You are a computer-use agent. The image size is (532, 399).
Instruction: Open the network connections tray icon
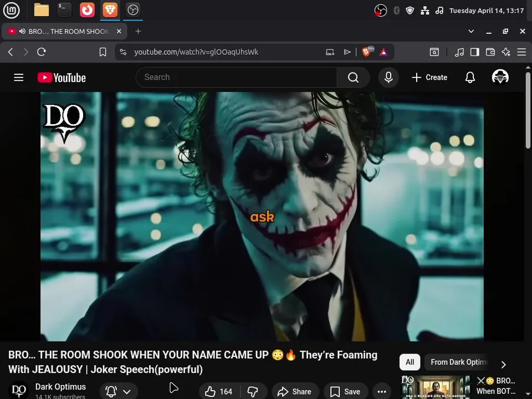tap(425, 11)
